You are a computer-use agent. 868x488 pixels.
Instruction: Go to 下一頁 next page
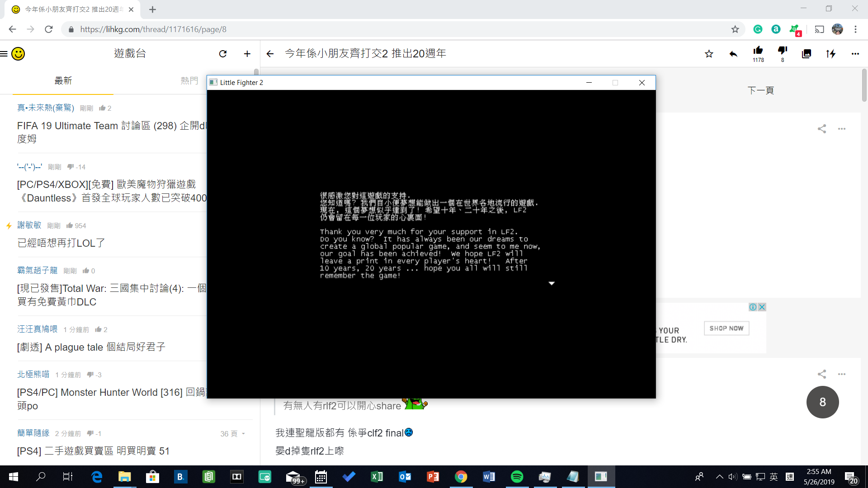tap(760, 90)
